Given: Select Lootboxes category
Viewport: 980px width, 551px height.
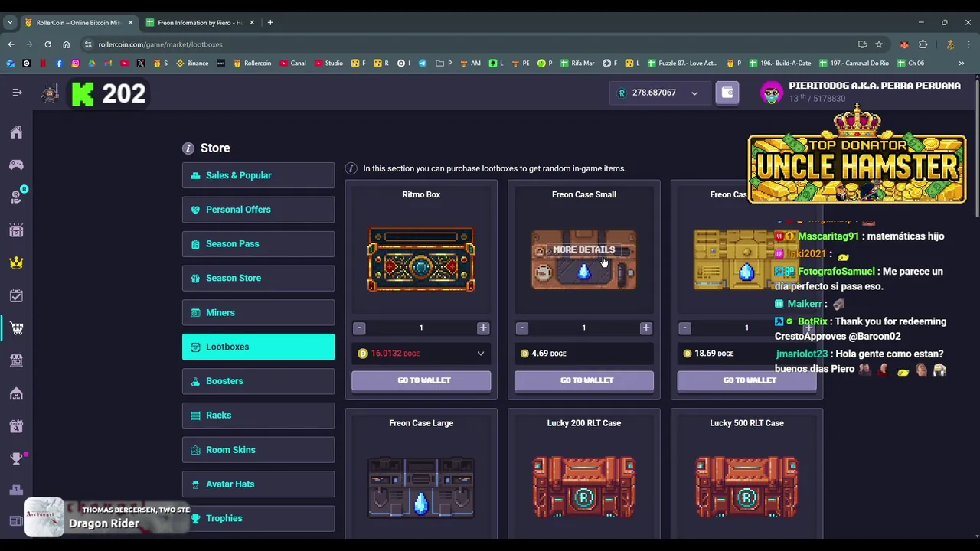Looking at the screenshot, I should click(258, 347).
